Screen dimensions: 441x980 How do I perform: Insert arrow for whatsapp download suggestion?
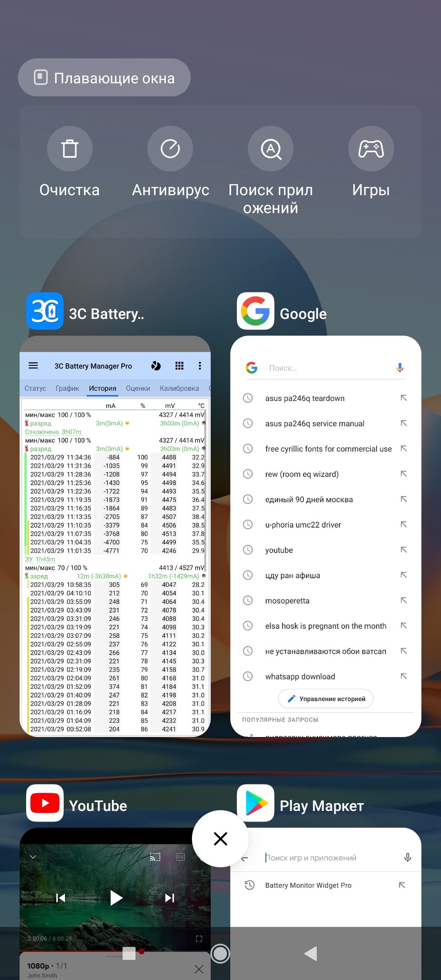coord(403,676)
